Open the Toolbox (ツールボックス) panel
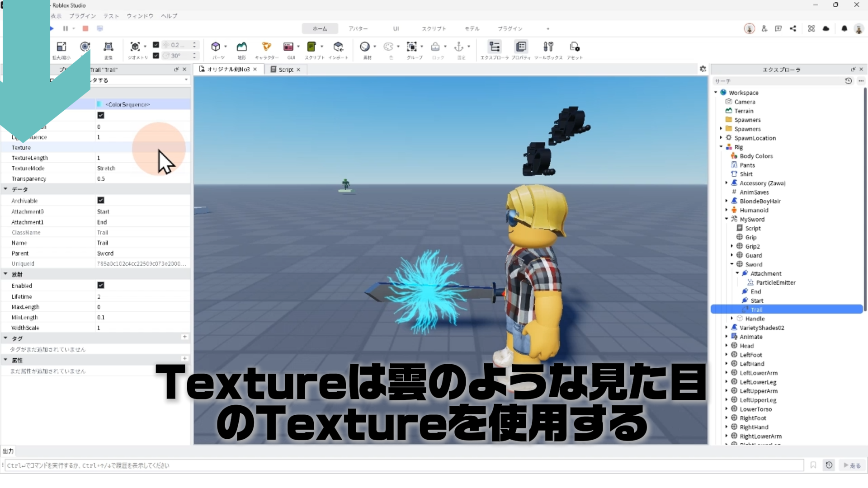 [548, 47]
